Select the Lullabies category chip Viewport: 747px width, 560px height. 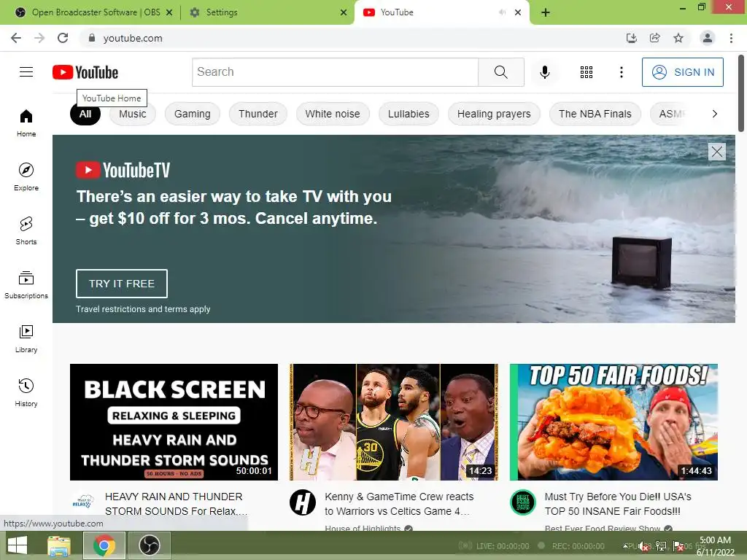[409, 114]
